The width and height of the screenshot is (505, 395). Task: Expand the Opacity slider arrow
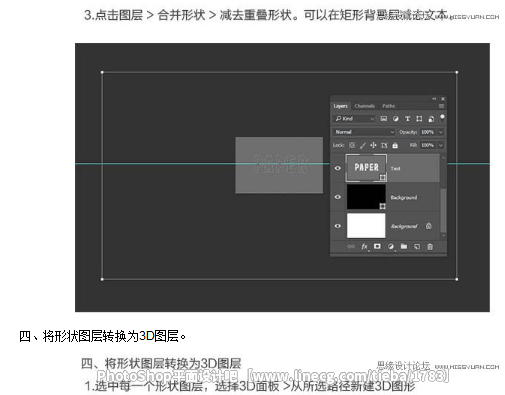(441, 132)
